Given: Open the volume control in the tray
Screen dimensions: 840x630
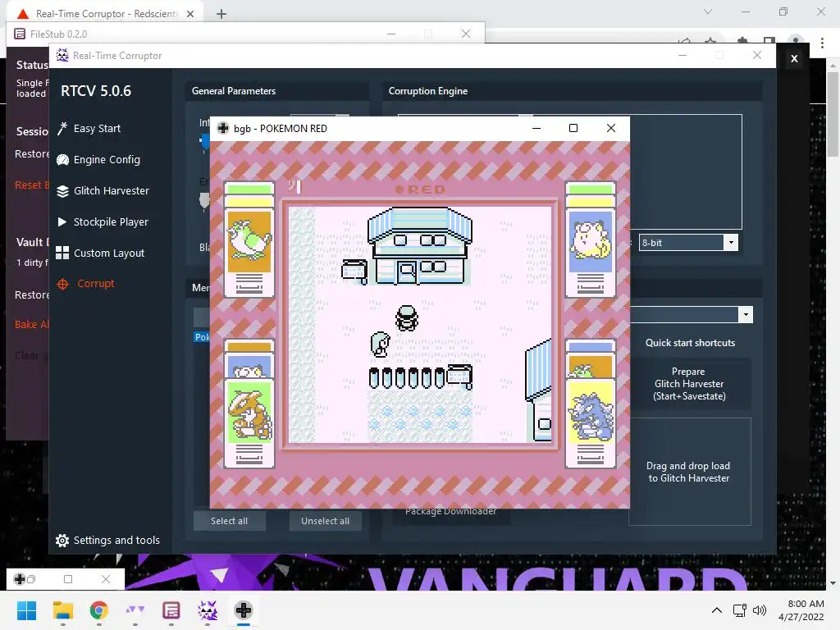Looking at the screenshot, I should click(760, 610).
